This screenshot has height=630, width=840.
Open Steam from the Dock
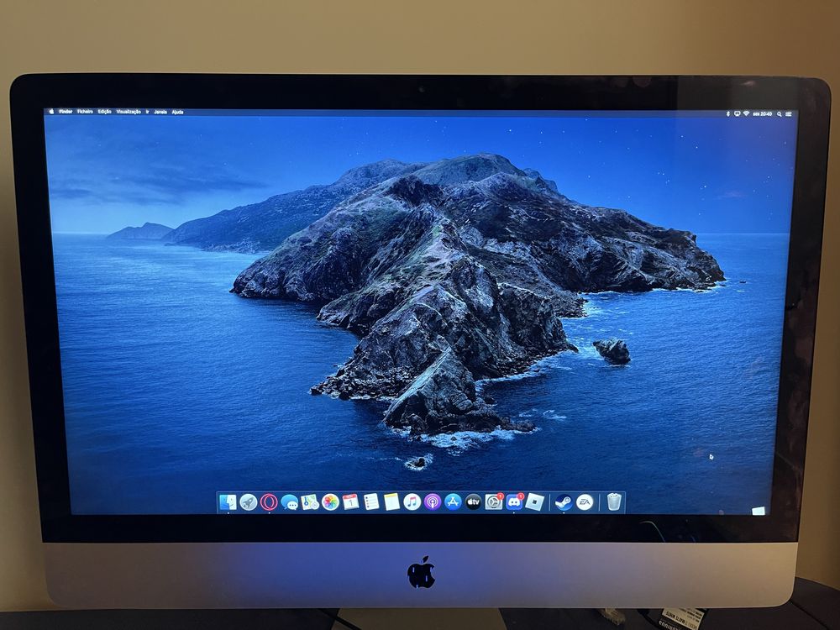pos(563,502)
